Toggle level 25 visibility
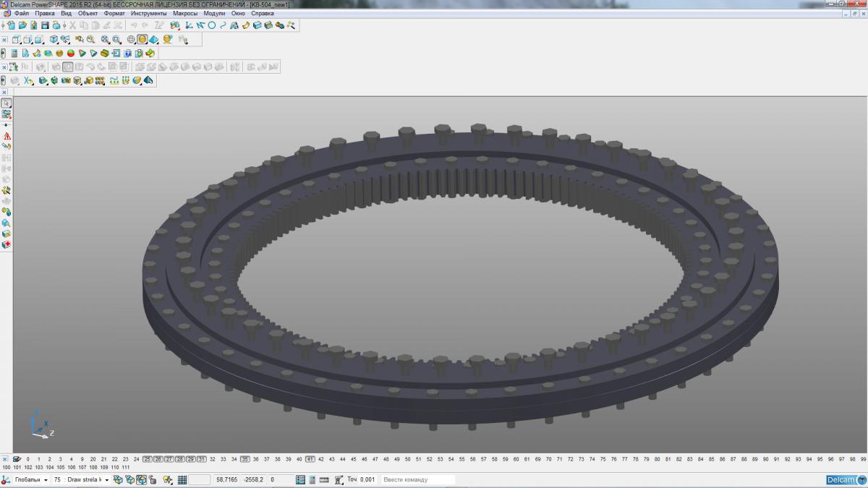 pyautogui.click(x=147, y=459)
